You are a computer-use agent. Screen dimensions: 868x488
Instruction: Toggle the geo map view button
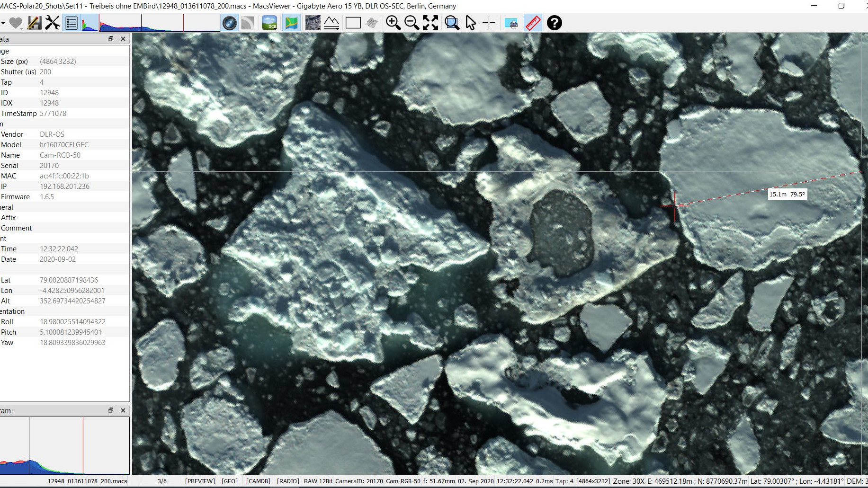click(x=291, y=23)
